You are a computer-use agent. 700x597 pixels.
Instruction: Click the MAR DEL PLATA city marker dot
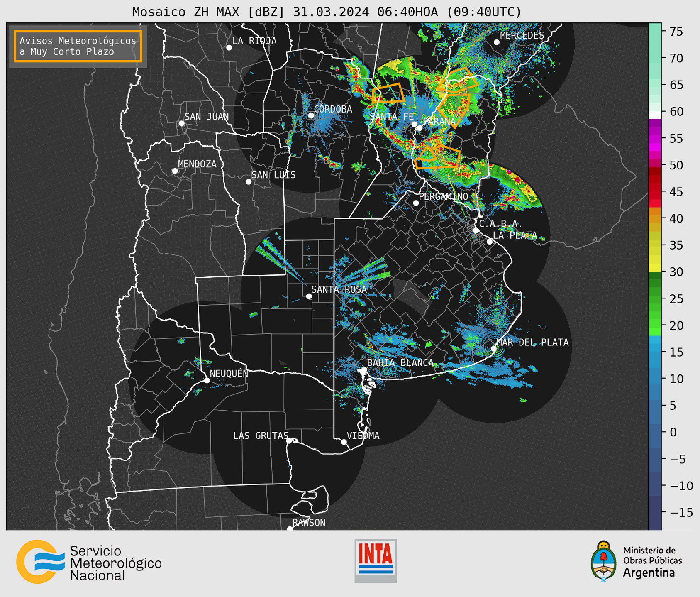(494, 349)
